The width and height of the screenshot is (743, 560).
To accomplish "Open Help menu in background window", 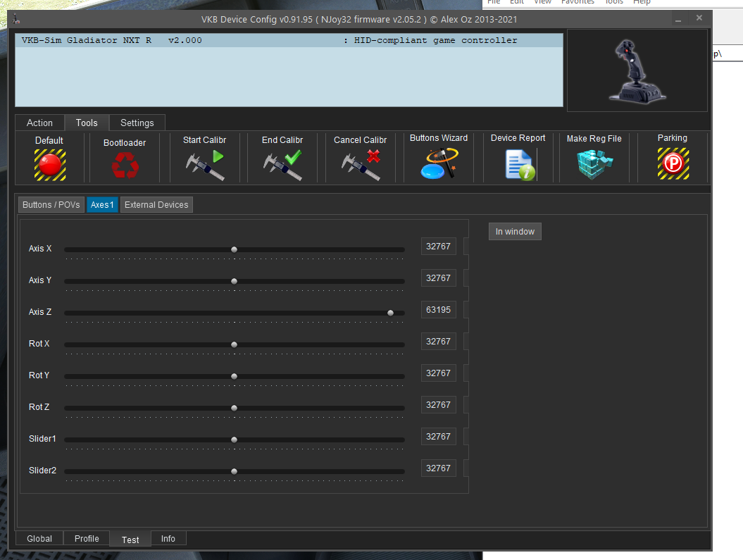I will [x=642, y=2].
